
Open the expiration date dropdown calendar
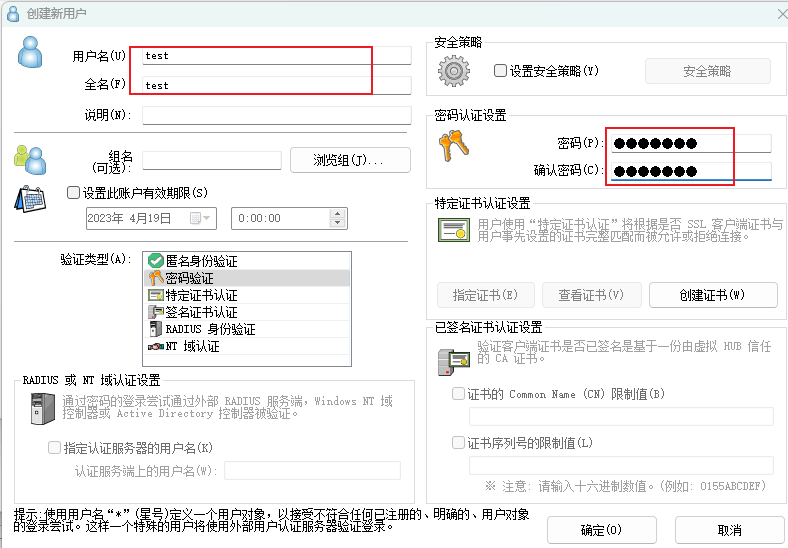click(x=204, y=217)
